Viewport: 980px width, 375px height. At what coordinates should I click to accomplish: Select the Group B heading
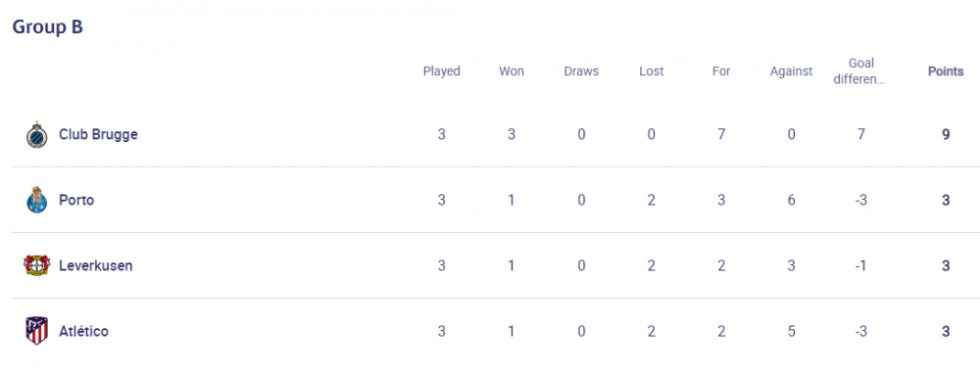click(47, 27)
